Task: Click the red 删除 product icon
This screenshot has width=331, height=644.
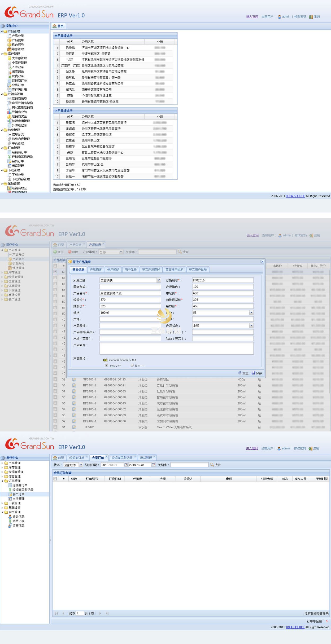Action: [70, 252]
